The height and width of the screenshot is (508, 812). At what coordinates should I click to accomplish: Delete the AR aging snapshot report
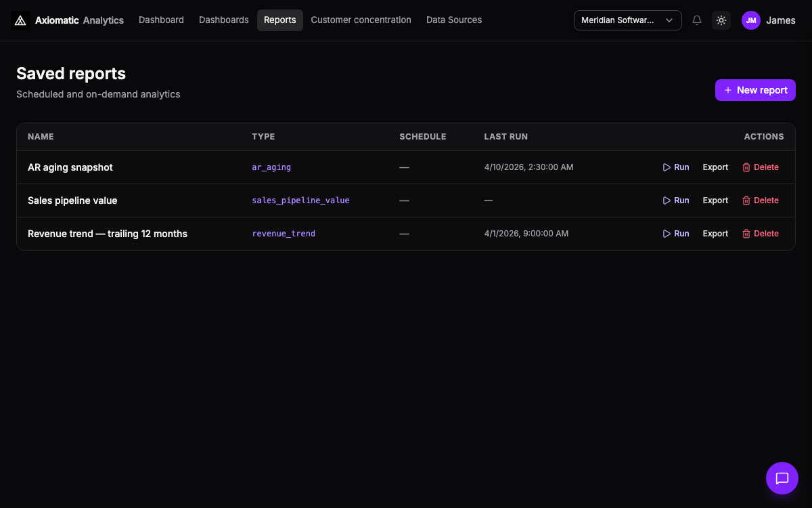tap(761, 167)
